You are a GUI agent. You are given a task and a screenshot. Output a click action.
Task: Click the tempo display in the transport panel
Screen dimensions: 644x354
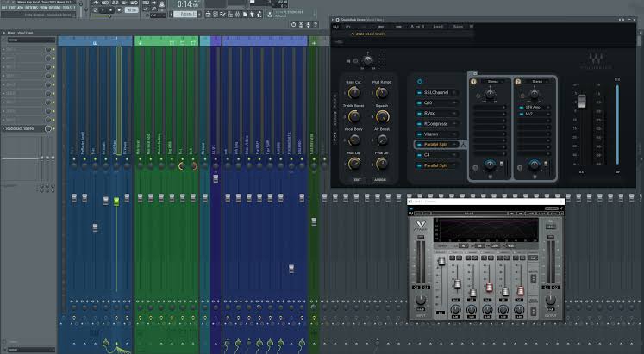pos(131,9)
